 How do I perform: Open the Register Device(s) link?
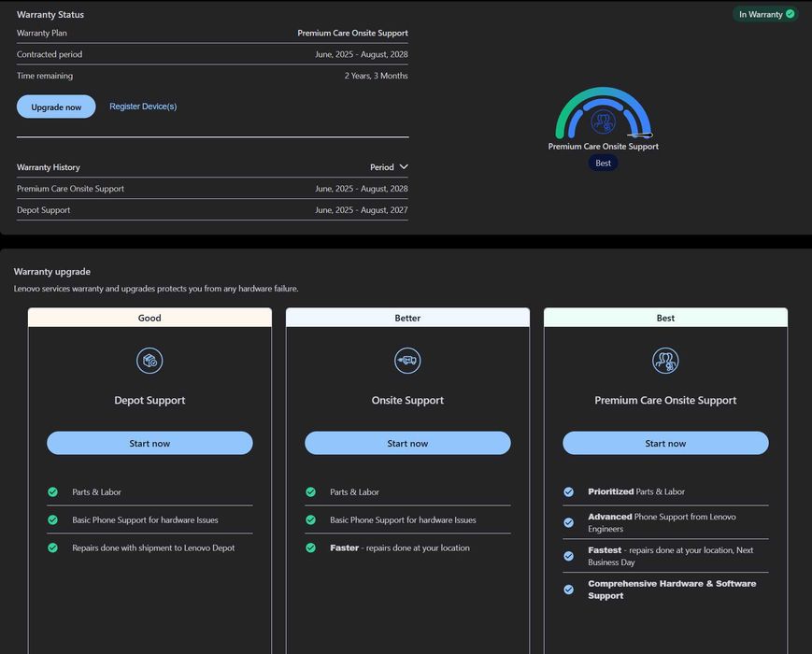143,107
